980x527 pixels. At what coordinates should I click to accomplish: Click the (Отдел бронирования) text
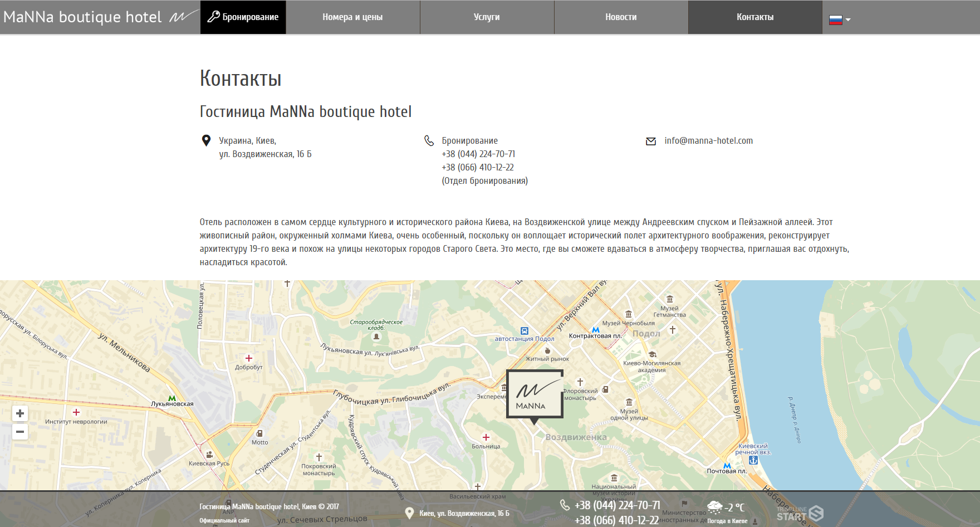click(x=485, y=180)
